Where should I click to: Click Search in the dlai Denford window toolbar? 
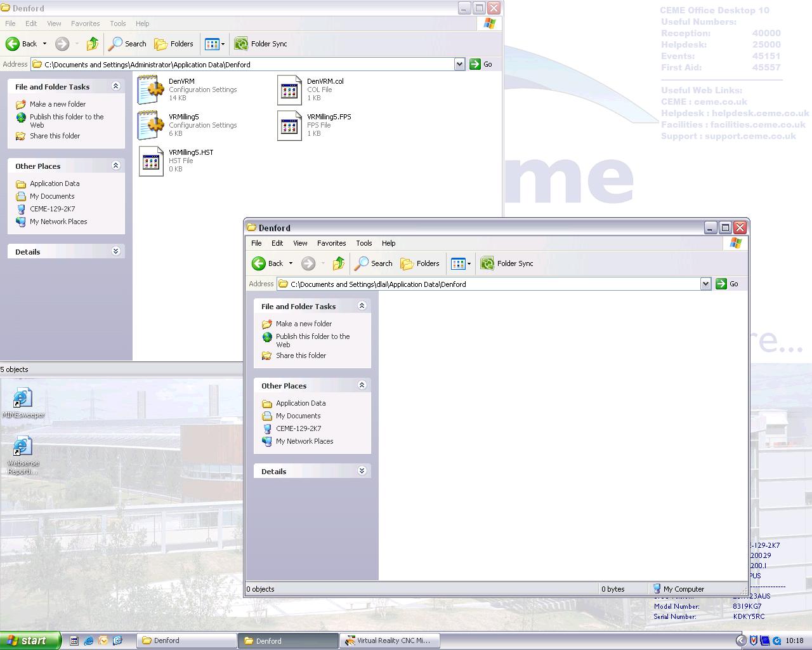click(x=374, y=263)
